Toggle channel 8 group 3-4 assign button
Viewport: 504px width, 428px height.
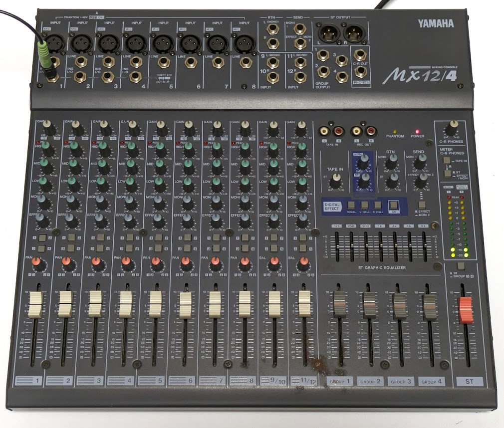pyautogui.click(x=245, y=248)
